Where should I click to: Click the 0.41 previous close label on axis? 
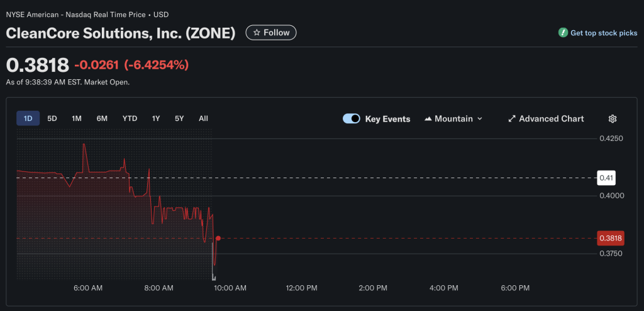point(606,178)
